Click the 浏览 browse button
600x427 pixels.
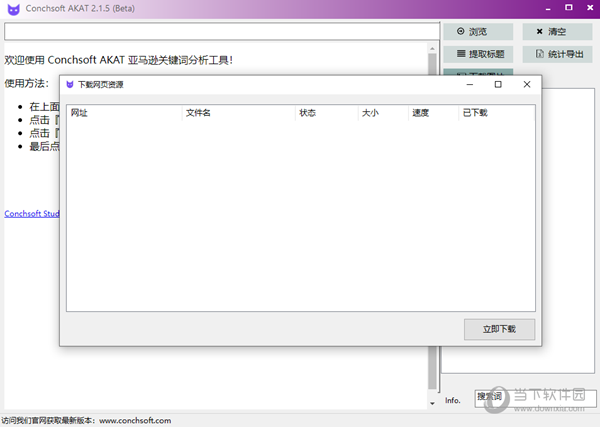(478, 31)
